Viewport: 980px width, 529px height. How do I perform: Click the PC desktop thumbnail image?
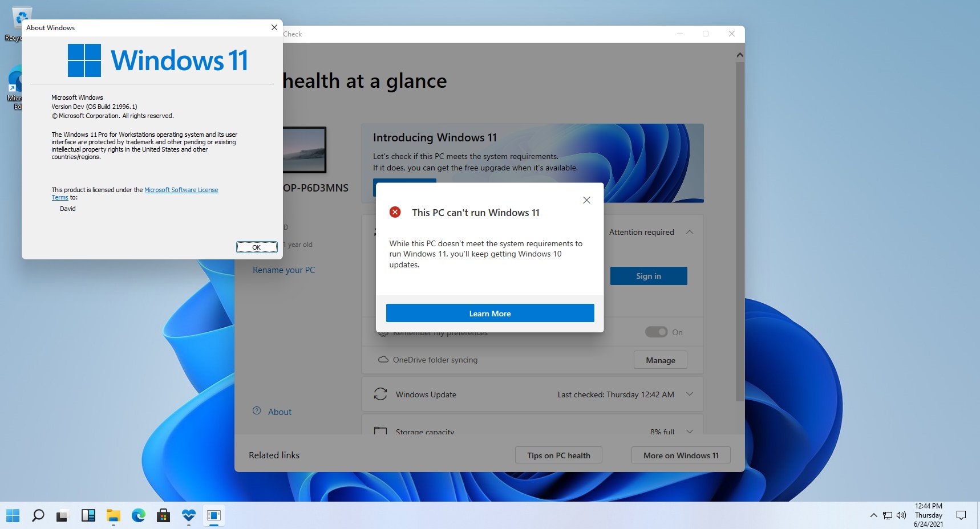point(305,150)
